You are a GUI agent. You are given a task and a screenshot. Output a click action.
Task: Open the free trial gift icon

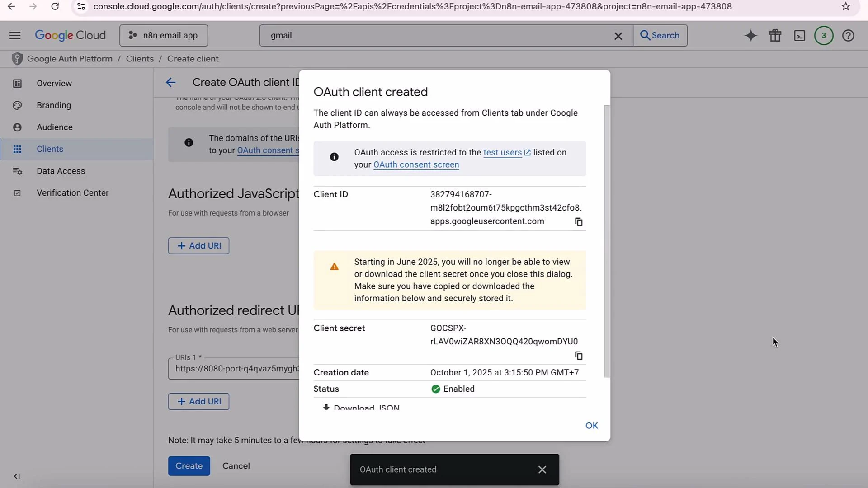click(x=775, y=35)
